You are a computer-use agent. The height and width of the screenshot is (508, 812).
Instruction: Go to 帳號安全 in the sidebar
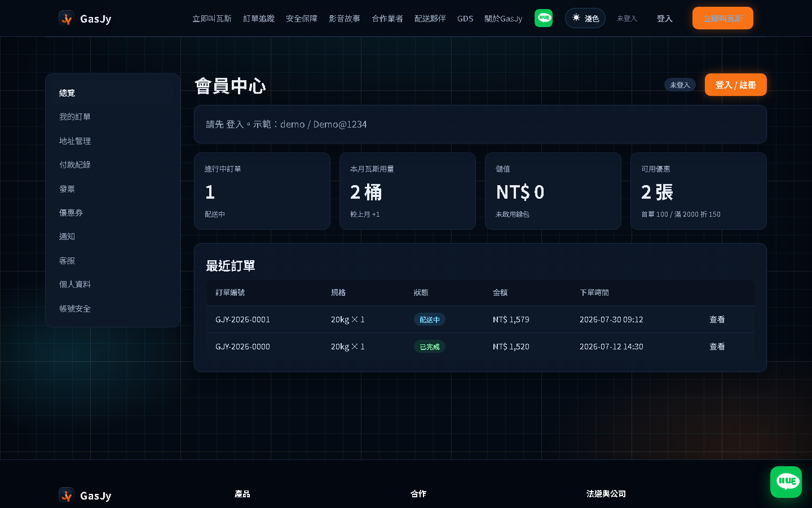pos(113,309)
